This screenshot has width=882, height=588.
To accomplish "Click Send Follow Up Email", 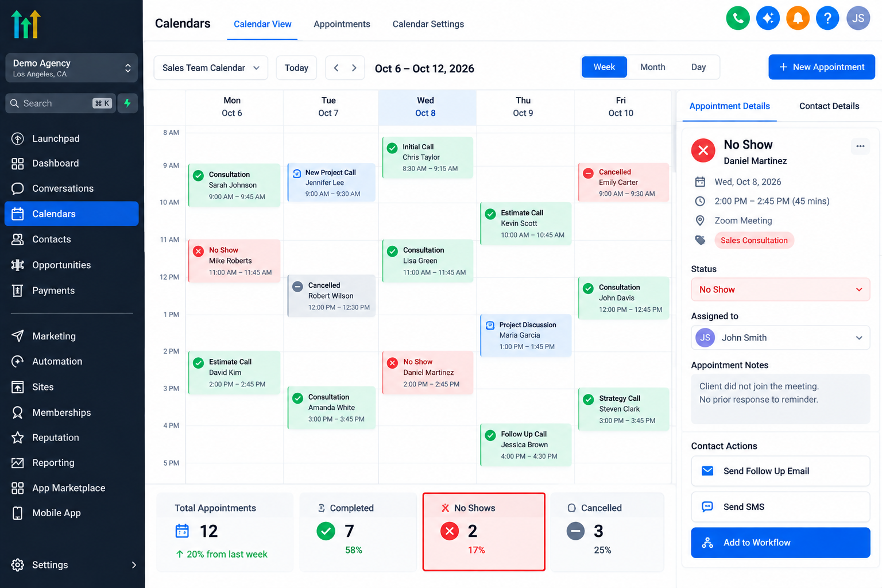I will point(780,471).
